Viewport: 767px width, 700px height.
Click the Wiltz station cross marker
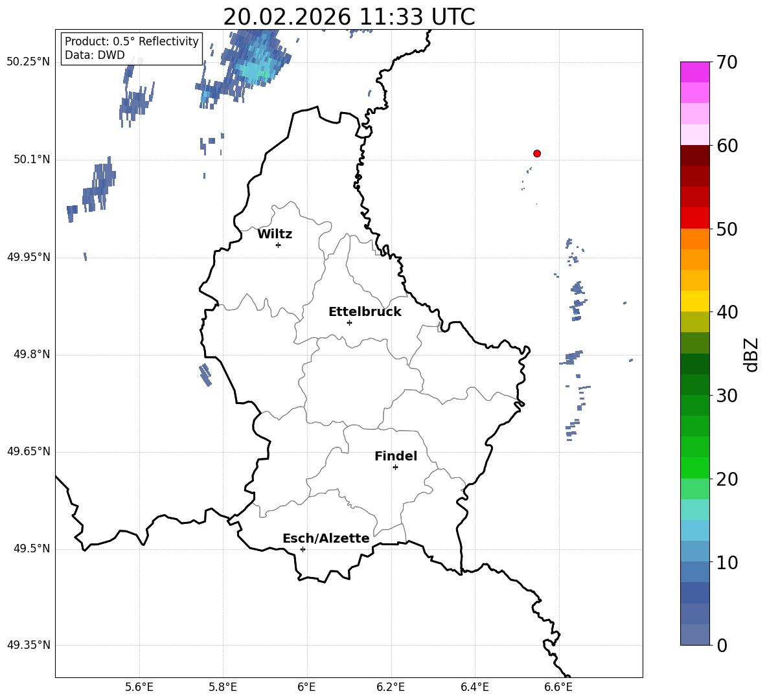[x=279, y=245]
